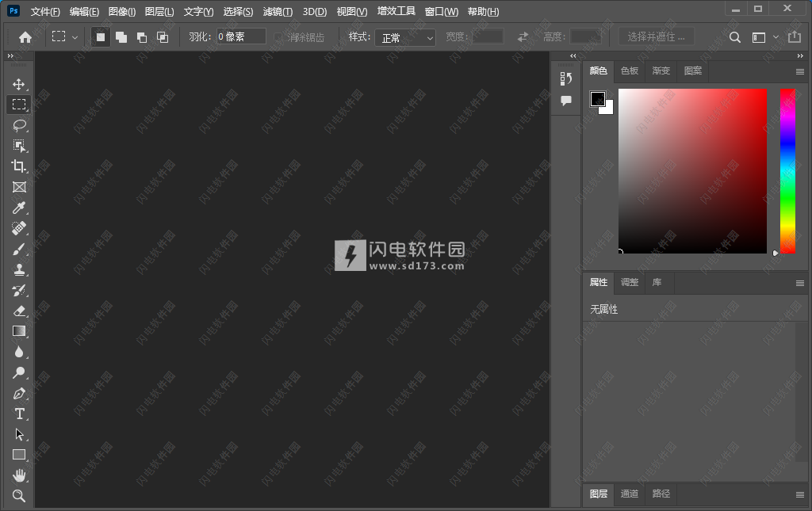Open the 视图(V) menu
812x511 pixels.
[351, 11]
